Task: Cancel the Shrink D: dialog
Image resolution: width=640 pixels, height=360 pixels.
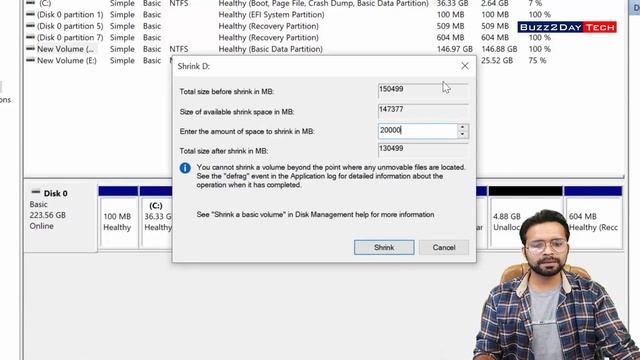Action: pos(444,247)
